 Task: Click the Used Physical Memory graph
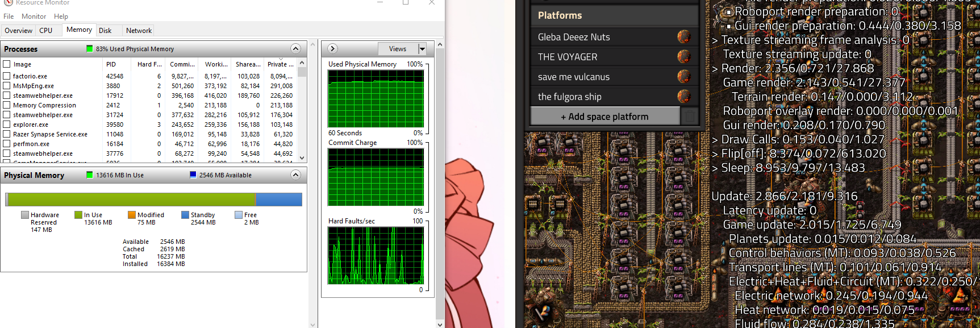coord(376,99)
